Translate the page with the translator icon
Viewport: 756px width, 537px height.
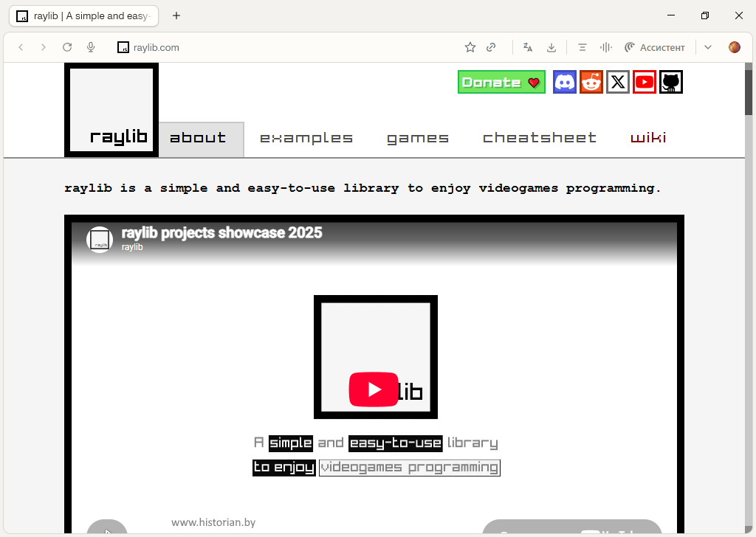point(528,47)
